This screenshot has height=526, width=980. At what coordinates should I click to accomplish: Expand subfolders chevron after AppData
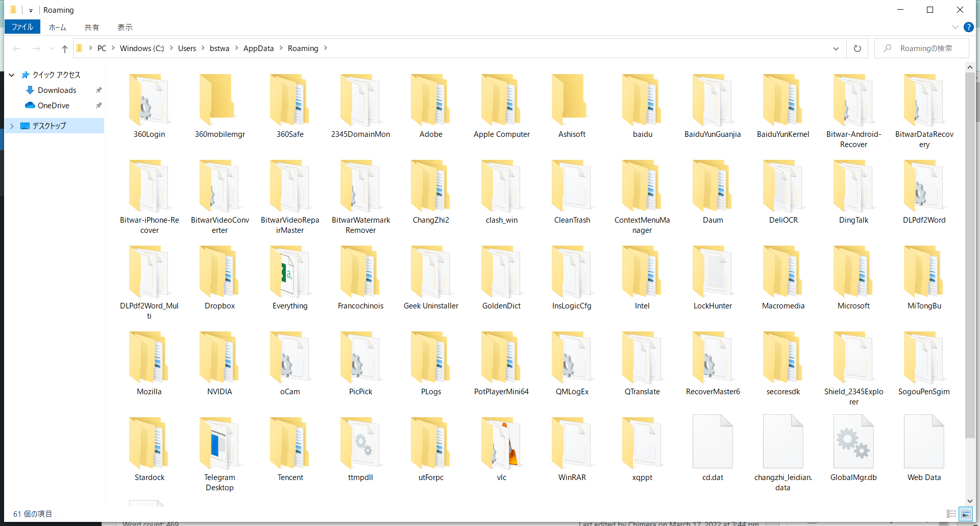coord(281,48)
